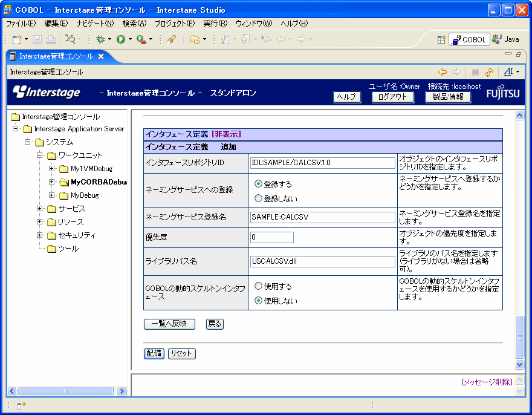Open the ヘルプ(H) menu

pos(294,24)
